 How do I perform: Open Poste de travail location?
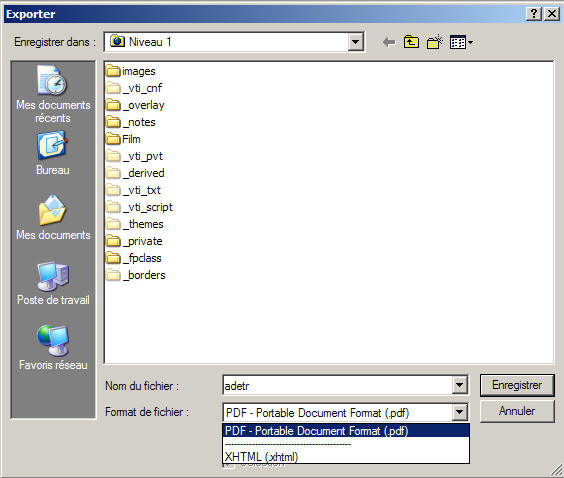coord(53,283)
